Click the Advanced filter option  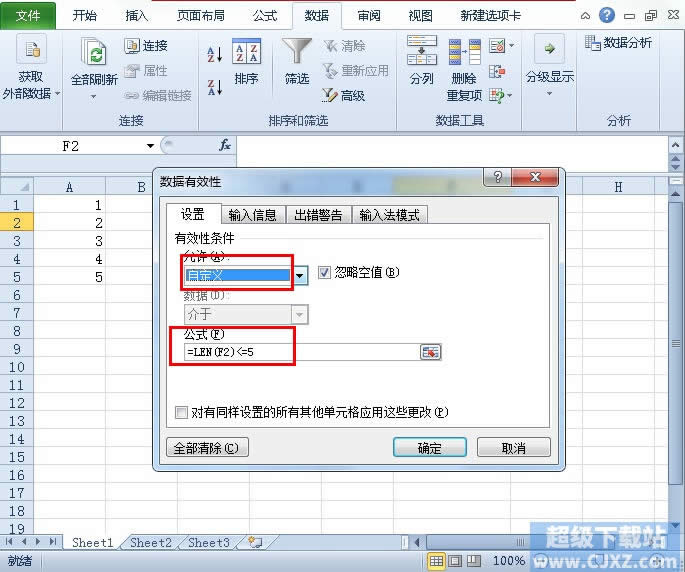pos(343,95)
